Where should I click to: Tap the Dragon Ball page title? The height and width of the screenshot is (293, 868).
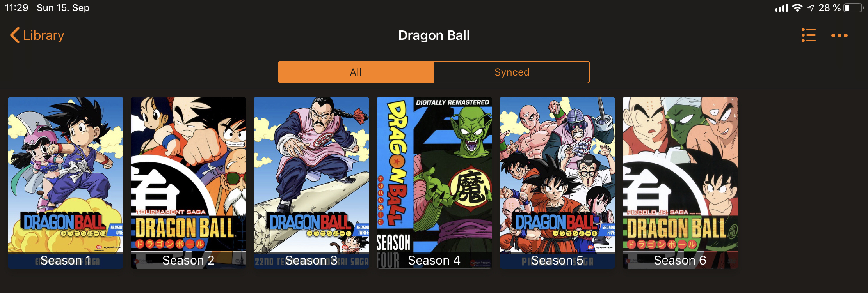pyautogui.click(x=434, y=35)
